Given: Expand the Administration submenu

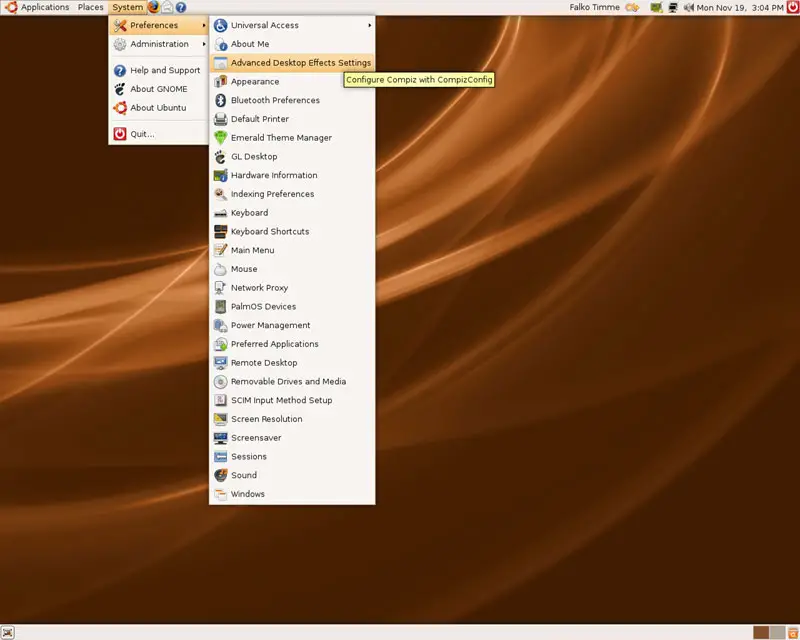Looking at the screenshot, I should [159, 44].
